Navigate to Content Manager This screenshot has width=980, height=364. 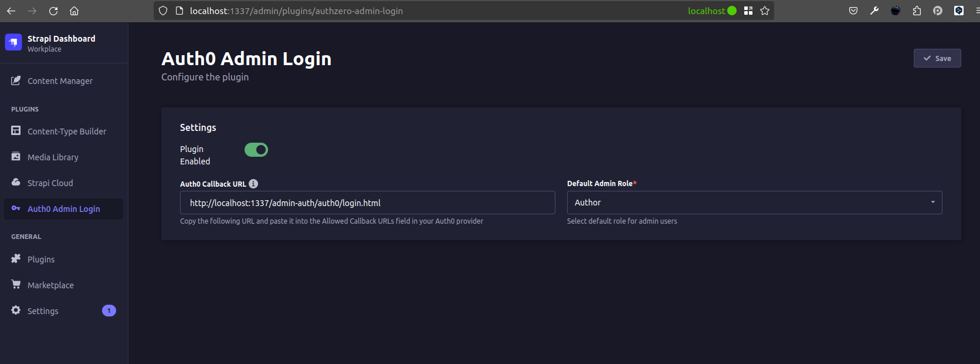tap(64, 81)
